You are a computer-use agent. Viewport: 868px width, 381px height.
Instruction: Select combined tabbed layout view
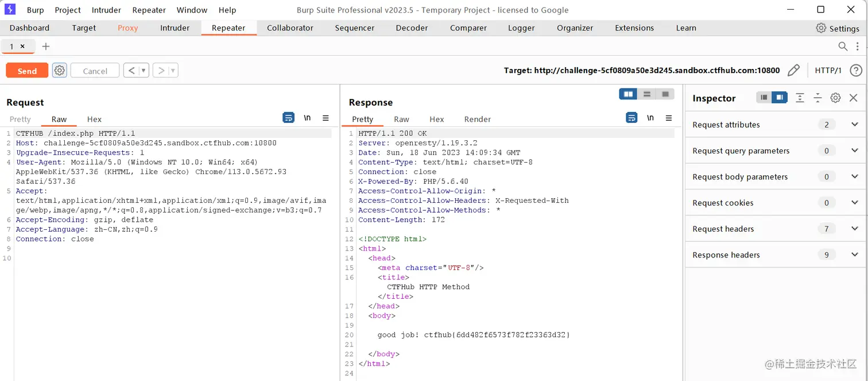pyautogui.click(x=665, y=94)
